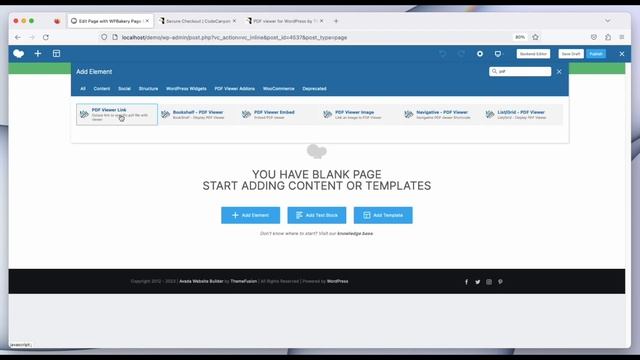
Task: Open the ThemeFusion footer link
Action: [244, 281]
